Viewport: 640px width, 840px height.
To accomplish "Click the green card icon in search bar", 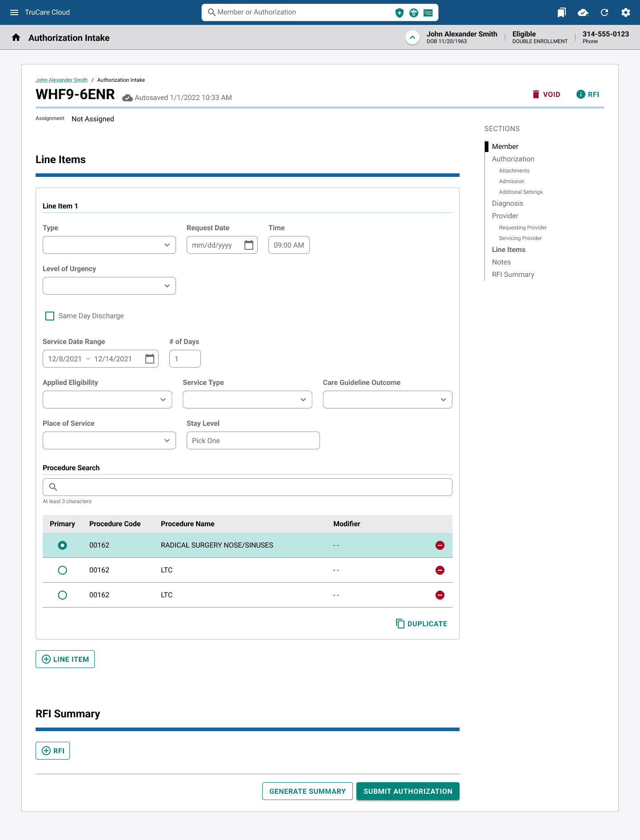I will (428, 13).
